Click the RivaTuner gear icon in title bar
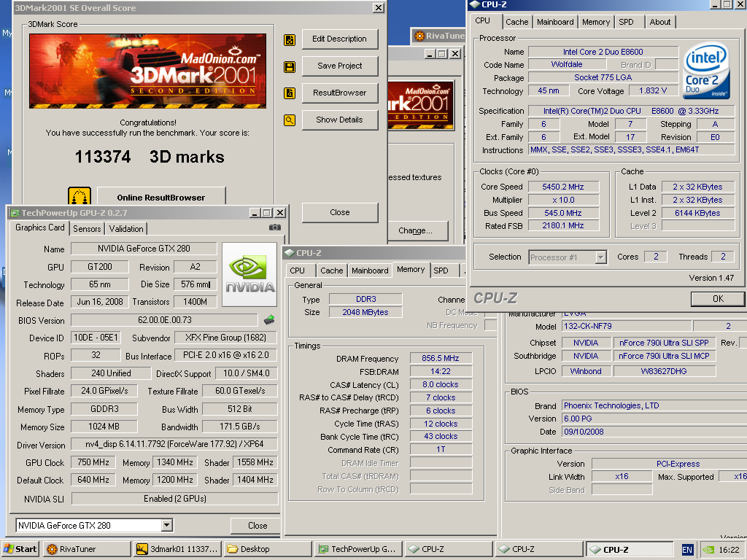Viewport: 747px width, 560px height. pyautogui.click(x=419, y=36)
